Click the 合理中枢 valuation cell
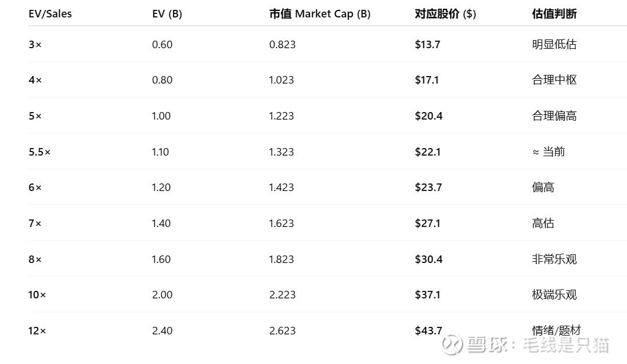The height and width of the screenshot is (364, 627). [554, 80]
